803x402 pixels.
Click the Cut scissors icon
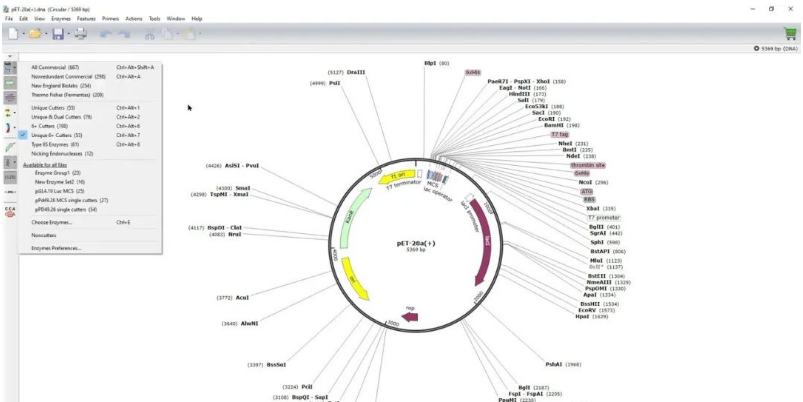tap(149, 34)
